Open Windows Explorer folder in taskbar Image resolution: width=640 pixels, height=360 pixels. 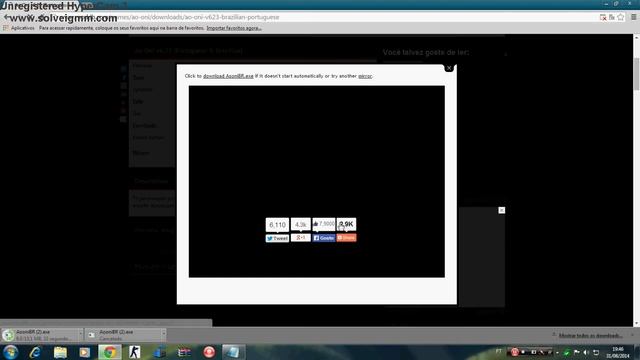(60, 352)
